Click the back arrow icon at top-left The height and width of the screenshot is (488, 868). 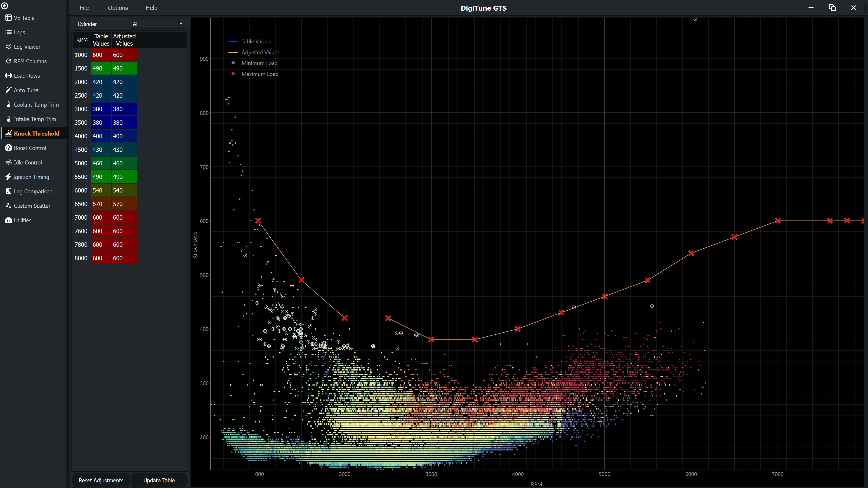(x=5, y=6)
